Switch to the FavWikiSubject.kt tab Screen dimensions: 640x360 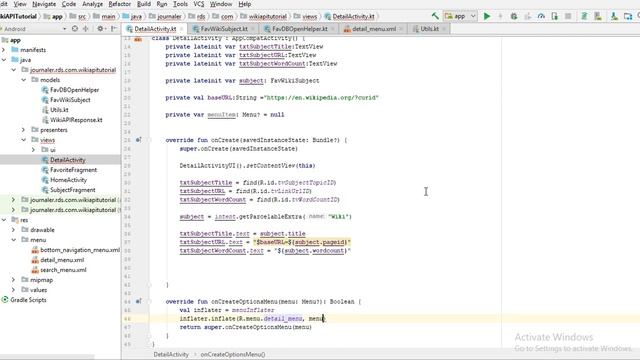pos(224,29)
